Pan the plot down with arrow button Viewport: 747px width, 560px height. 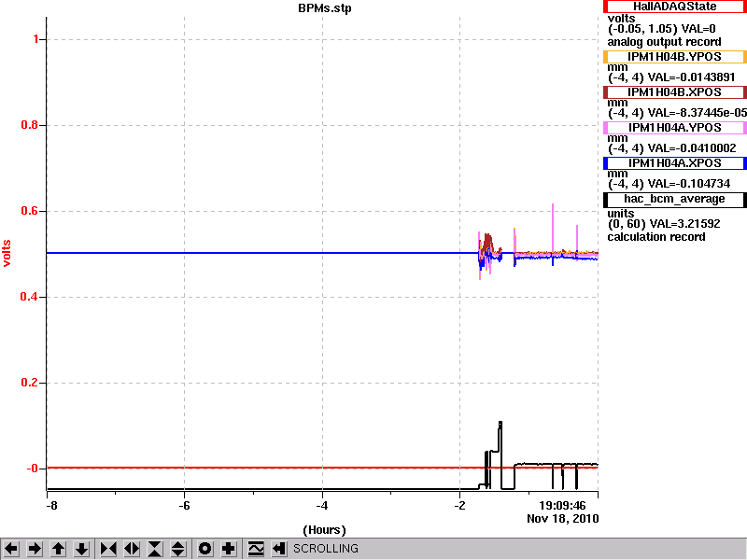(82, 549)
